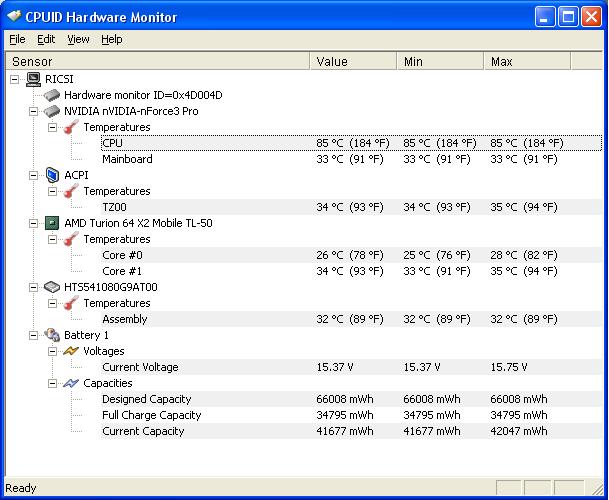This screenshot has width=609, height=500.
Task: Collapse the Voltages node
Action: point(52,351)
